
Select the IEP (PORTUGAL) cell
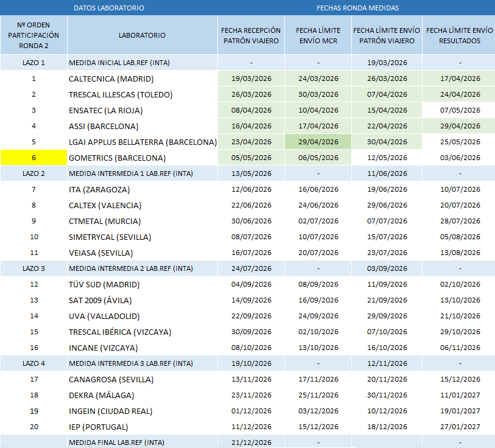coord(142,427)
